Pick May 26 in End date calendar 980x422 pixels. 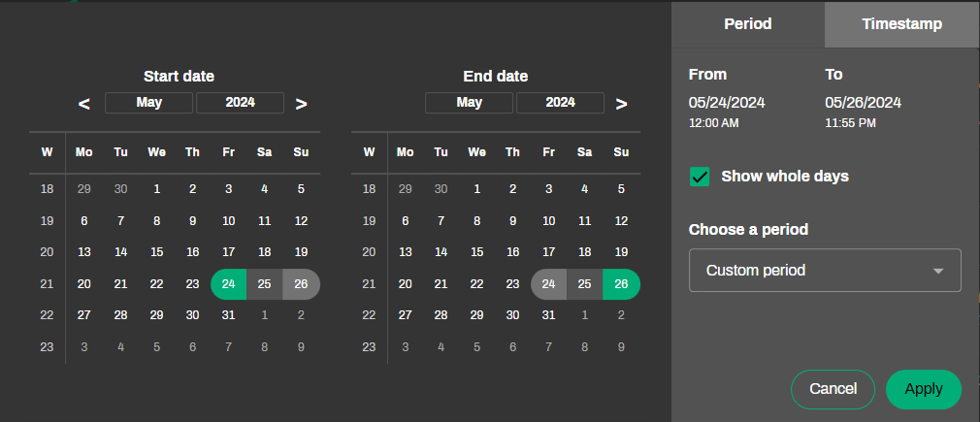coord(621,284)
